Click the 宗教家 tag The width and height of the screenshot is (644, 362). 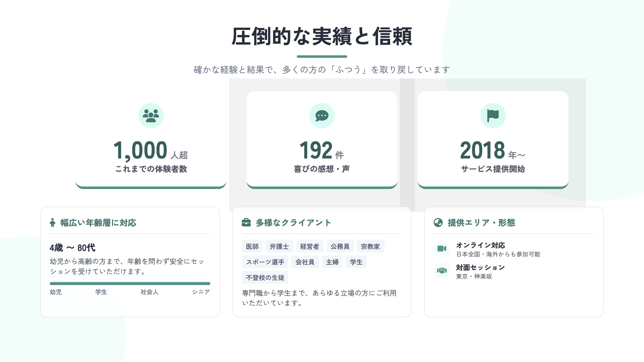point(370,246)
